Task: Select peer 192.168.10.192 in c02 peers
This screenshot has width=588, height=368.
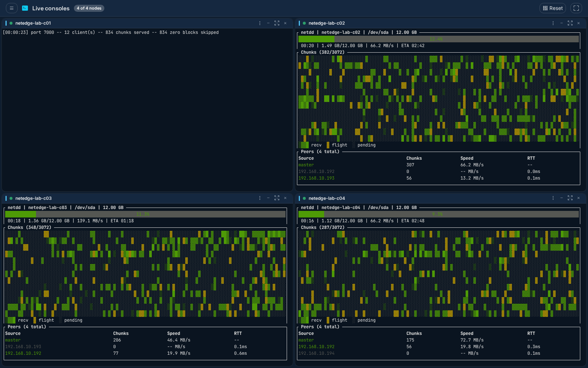Action: 438,171
